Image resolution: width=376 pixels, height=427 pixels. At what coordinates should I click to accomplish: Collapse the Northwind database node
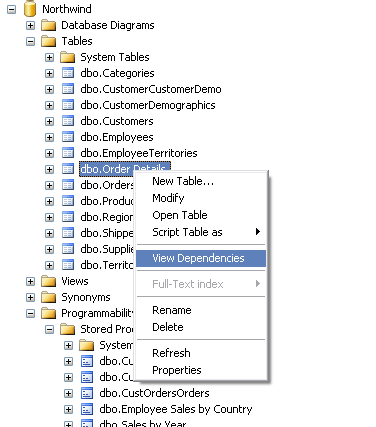(x=11, y=9)
